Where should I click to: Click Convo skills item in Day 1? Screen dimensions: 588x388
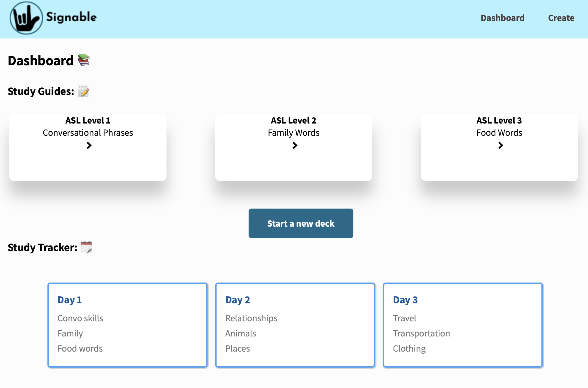[x=80, y=318]
